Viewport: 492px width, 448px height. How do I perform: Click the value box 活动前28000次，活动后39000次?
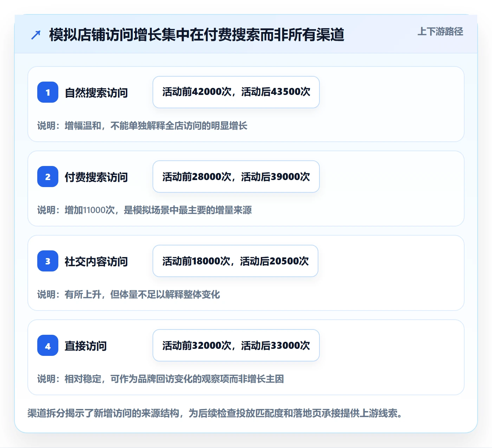click(236, 177)
